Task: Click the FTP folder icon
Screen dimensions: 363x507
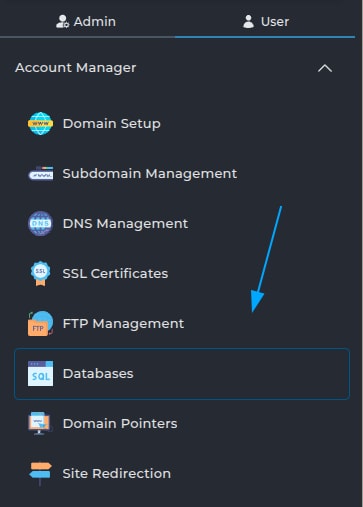Action: coord(40,323)
